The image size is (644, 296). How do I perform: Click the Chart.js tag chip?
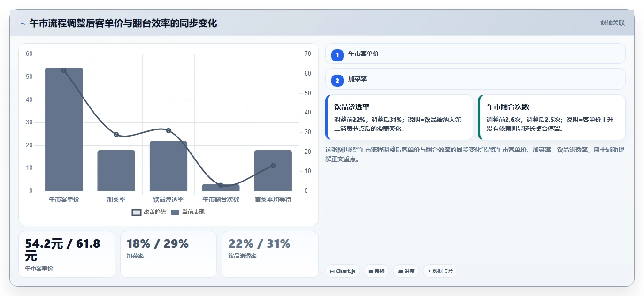(343, 271)
